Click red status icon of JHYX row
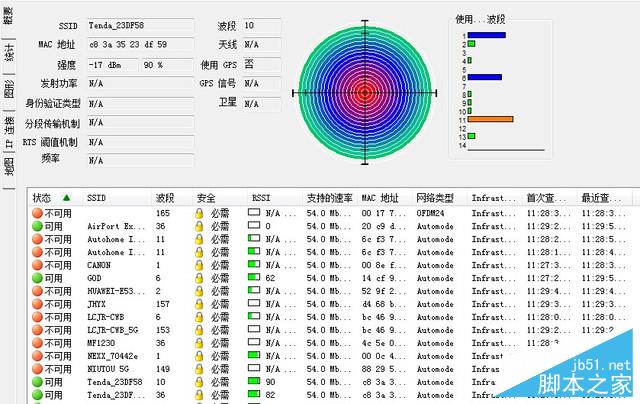Viewport: 640px width, 404px height. (x=38, y=304)
